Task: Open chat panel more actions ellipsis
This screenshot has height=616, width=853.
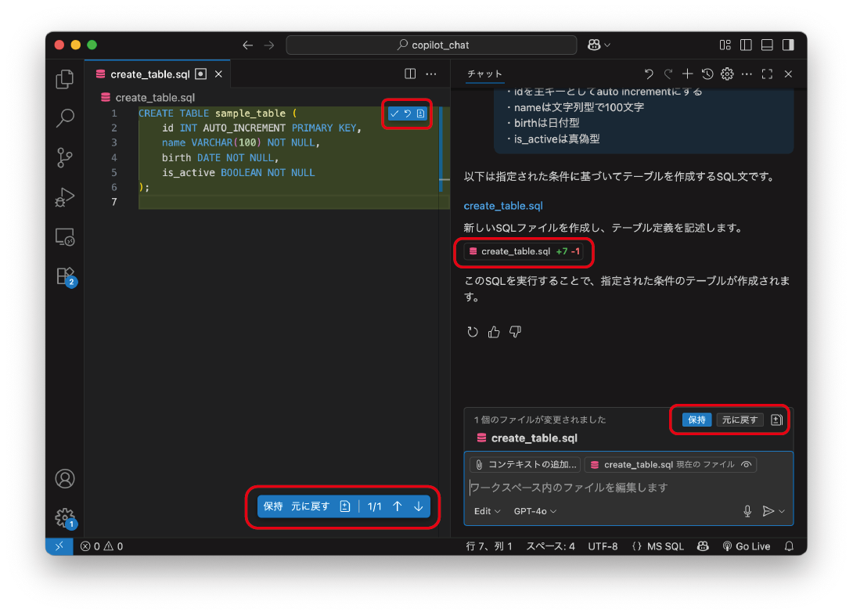Action: [747, 74]
